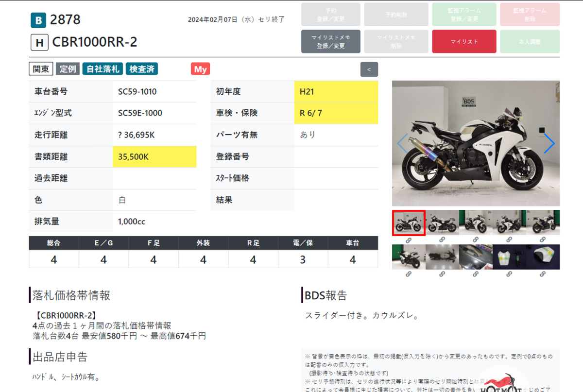
Task: Click the 落札価格帯情報 heading
Action: [x=71, y=295]
